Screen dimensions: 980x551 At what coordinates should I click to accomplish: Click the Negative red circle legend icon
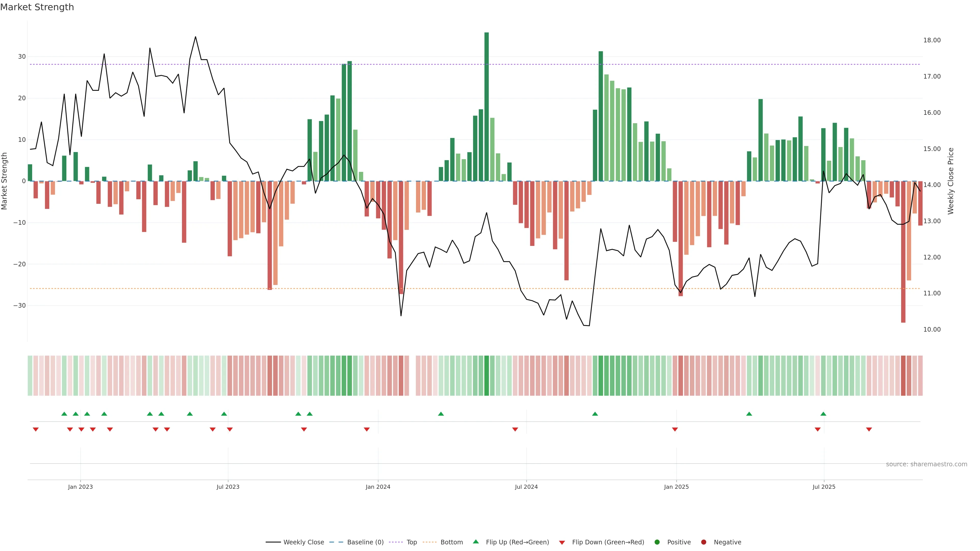click(703, 542)
